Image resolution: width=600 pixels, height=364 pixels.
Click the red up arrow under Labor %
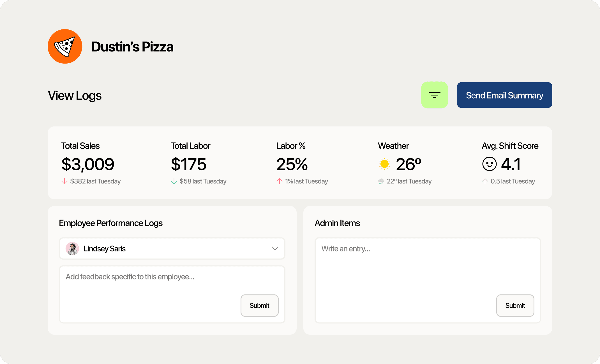click(x=279, y=181)
